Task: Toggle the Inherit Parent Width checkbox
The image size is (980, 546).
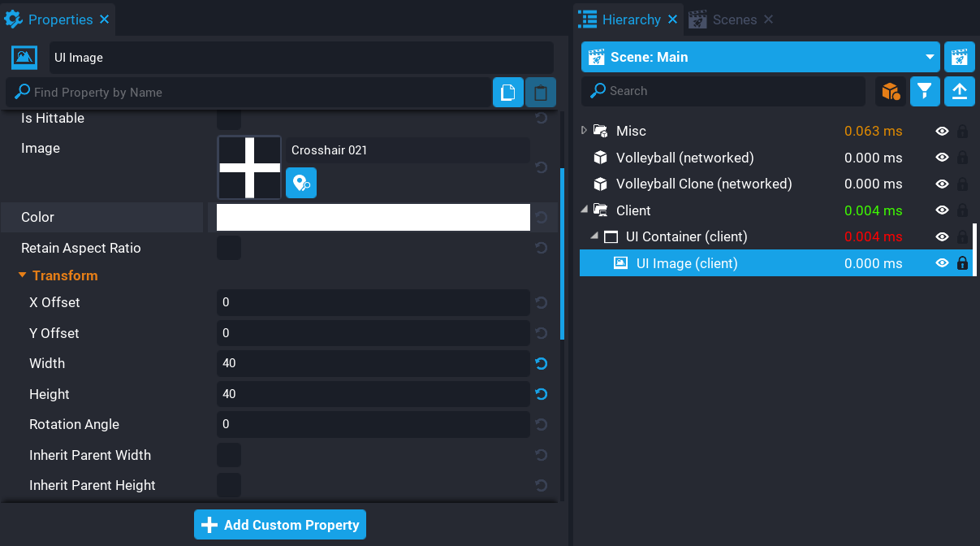Action: 229,455
